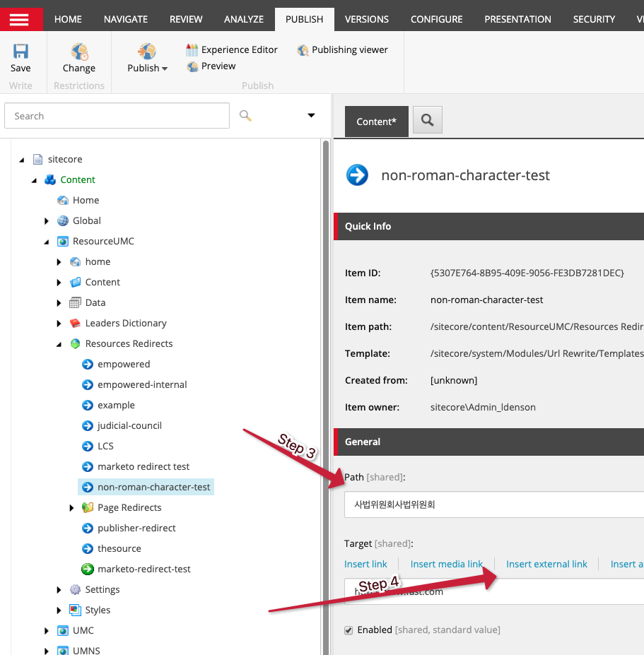
Task: Click the Save disk icon
Action: (21, 52)
